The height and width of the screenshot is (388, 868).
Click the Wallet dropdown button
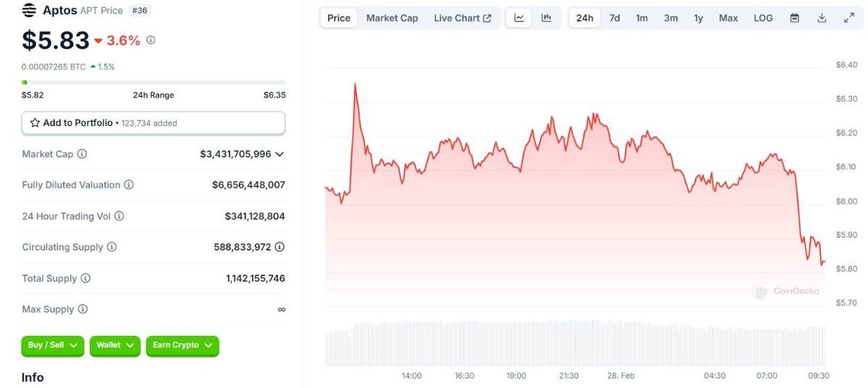tap(114, 345)
